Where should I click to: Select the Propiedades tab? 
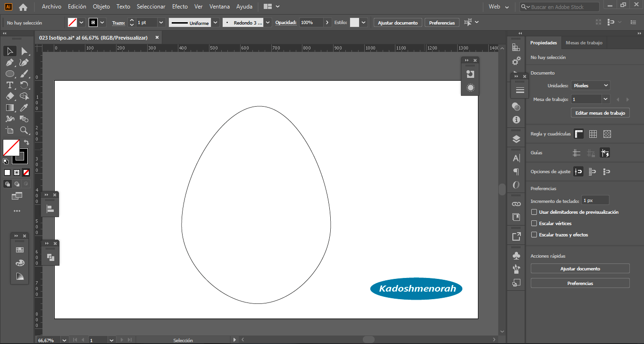pos(544,42)
